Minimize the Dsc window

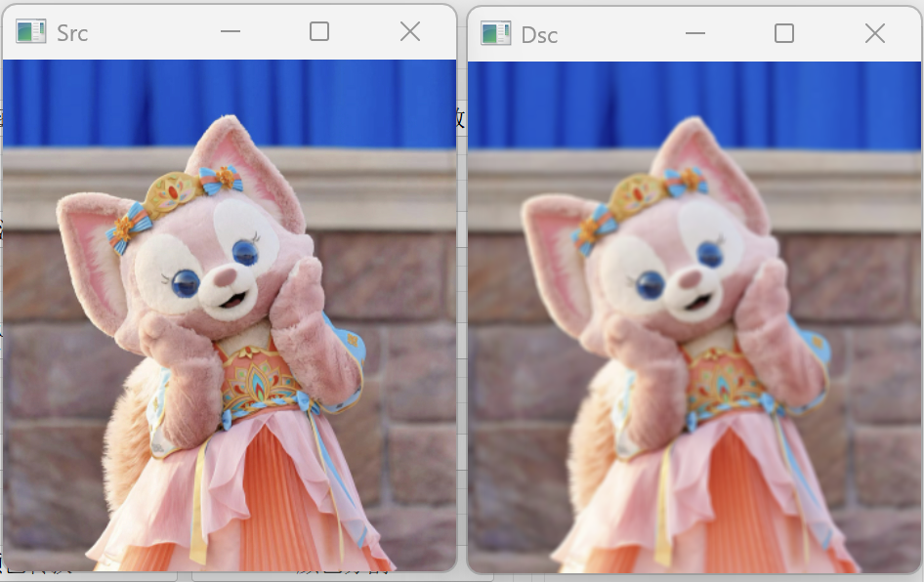pyautogui.click(x=695, y=33)
